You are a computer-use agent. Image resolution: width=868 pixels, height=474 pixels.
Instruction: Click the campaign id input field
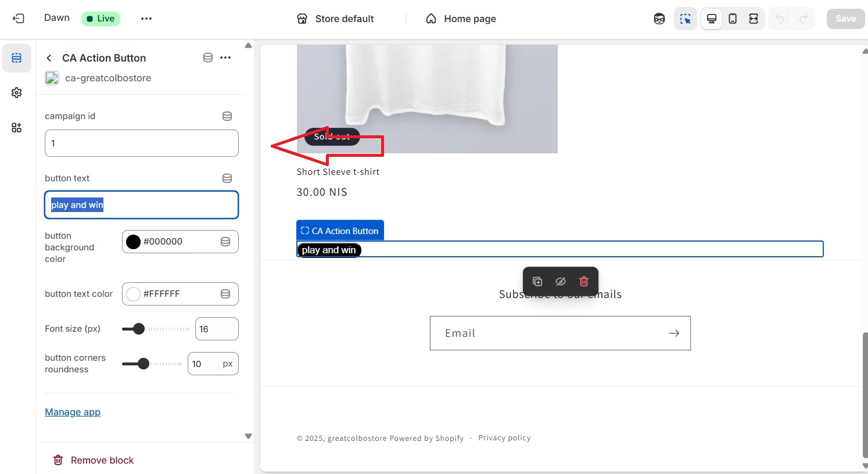(141, 143)
